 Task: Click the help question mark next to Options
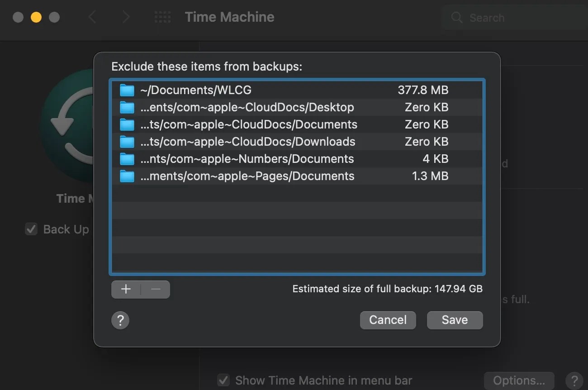pos(575,380)
